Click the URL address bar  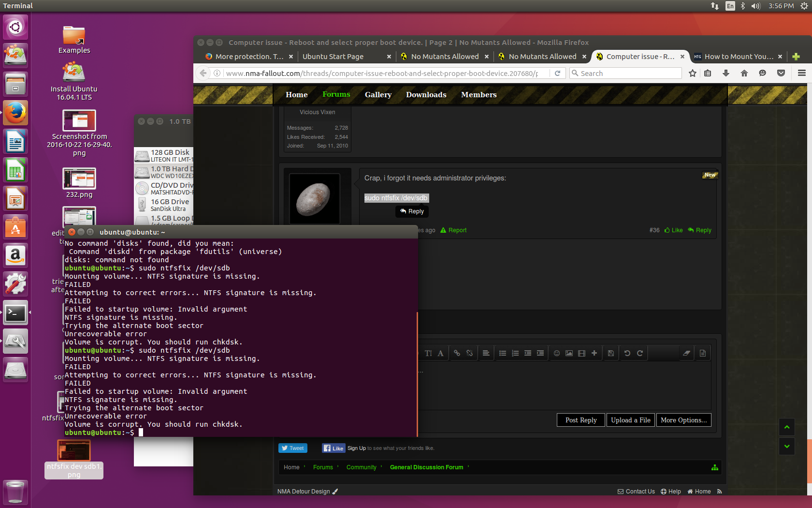click(x=382, y=73)
